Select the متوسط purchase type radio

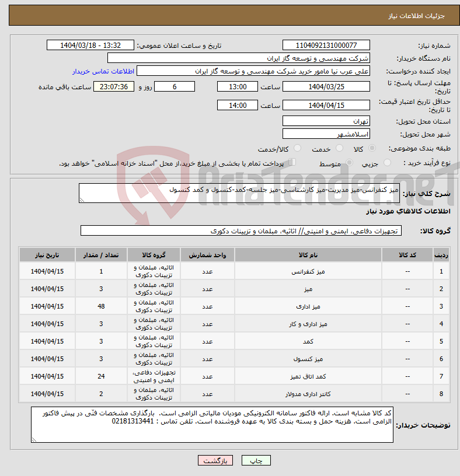[x=350, y=163]
